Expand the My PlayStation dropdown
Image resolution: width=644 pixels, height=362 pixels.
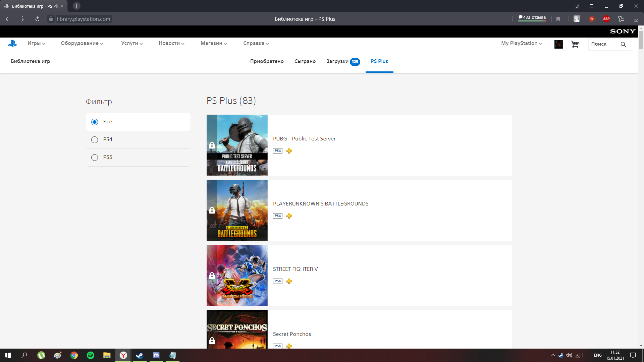click(x=522, y=43)
